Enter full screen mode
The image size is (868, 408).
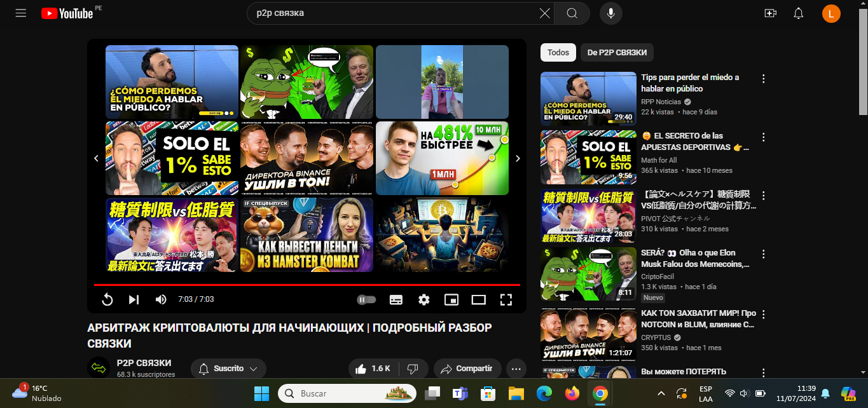[x=506, y=299]
